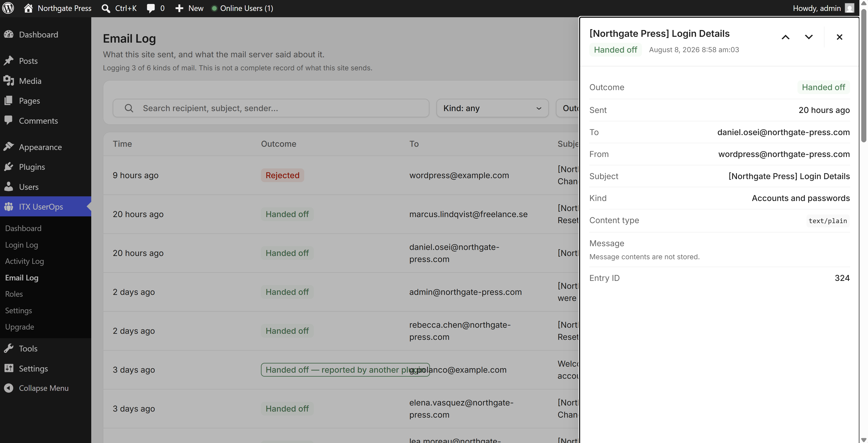
Task: Select the August 8, 2026 timestamp
Action: pyautogui.click(x=694, y=50)
